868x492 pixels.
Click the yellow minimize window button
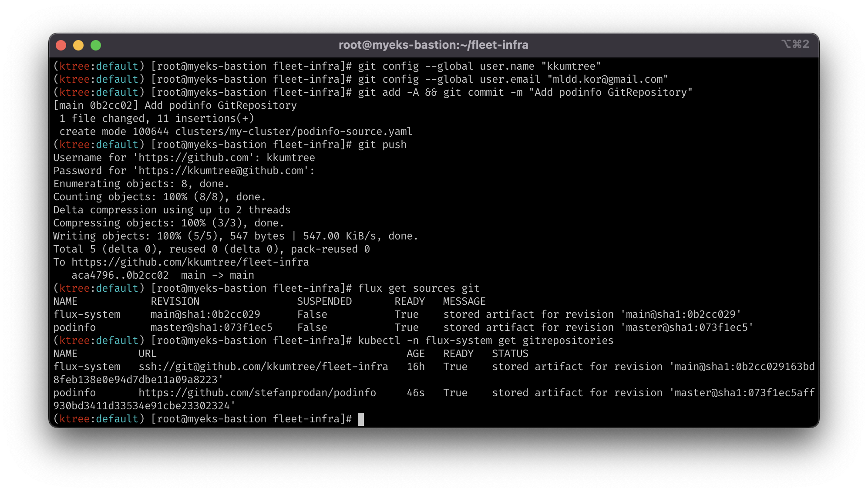[78, 45]
